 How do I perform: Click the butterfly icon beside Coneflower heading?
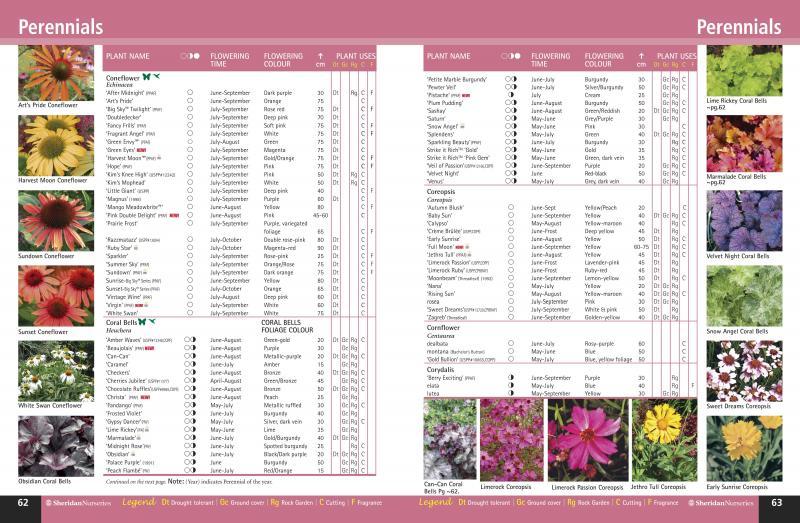tap(146, 77)
